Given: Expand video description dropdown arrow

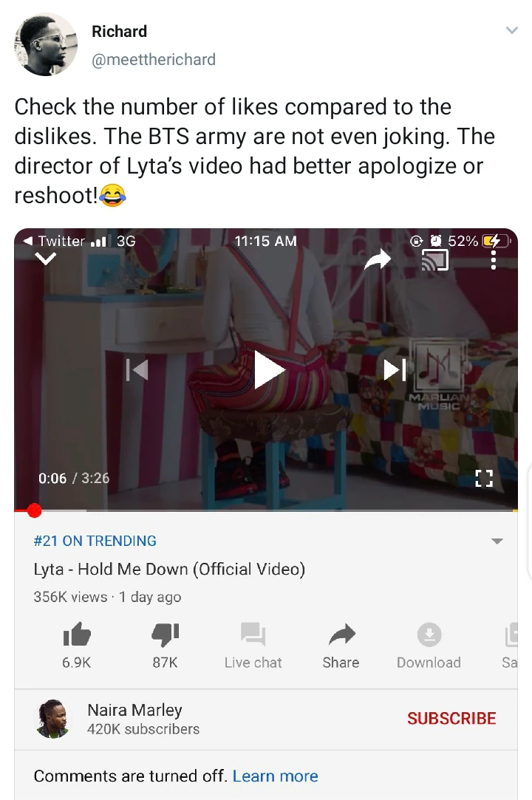Looking at the screenshot, I should click(497, 541).
